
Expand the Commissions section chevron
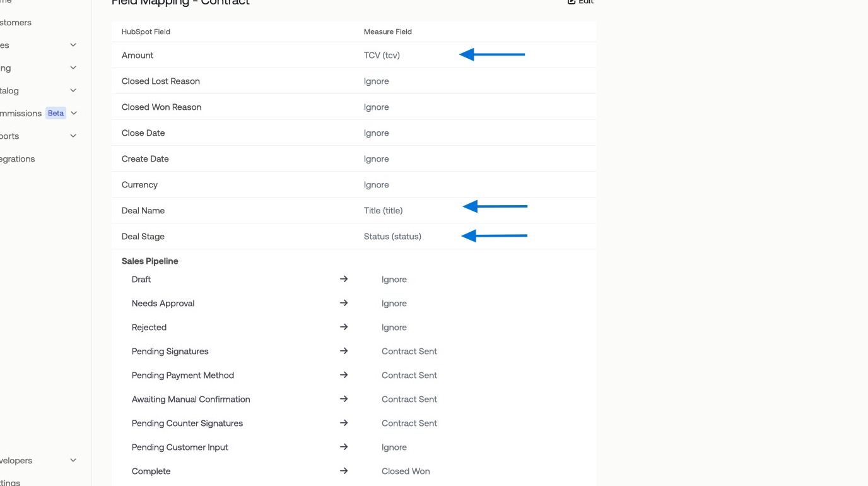(74, 113)
